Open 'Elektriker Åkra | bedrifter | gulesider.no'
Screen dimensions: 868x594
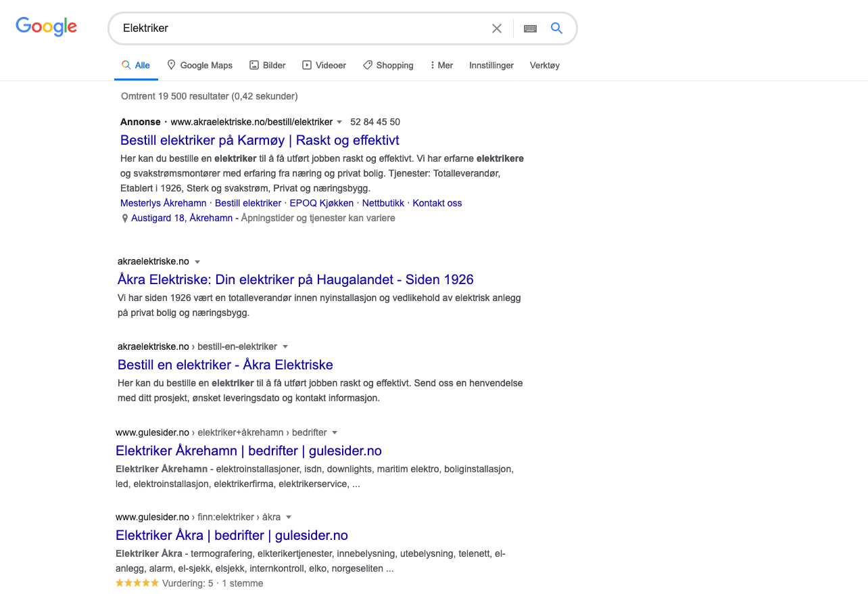(x=232, y=535)
